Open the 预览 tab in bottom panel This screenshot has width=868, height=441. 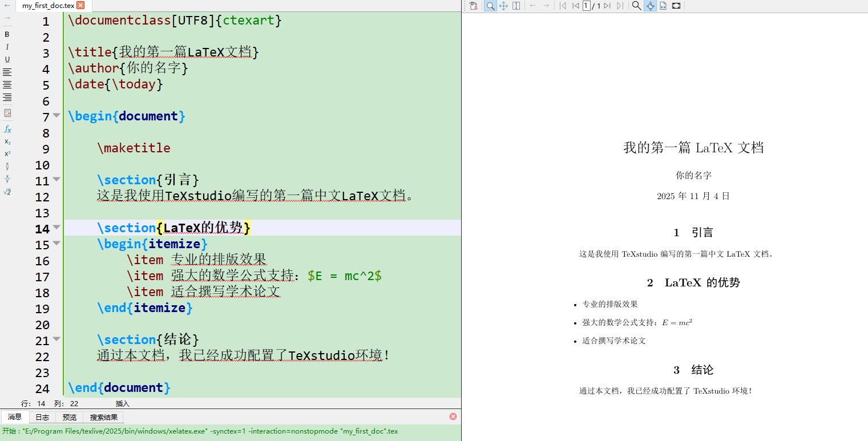click(70, 417)
